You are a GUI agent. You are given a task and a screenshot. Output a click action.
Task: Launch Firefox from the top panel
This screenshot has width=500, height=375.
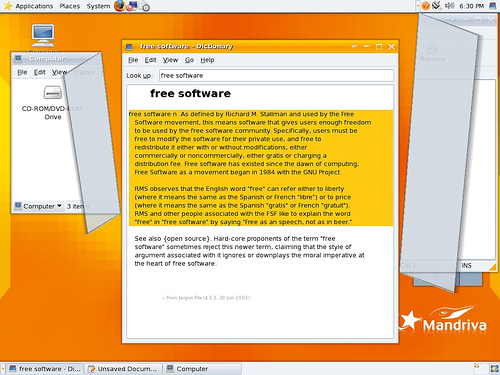click(x=119, y=6)
